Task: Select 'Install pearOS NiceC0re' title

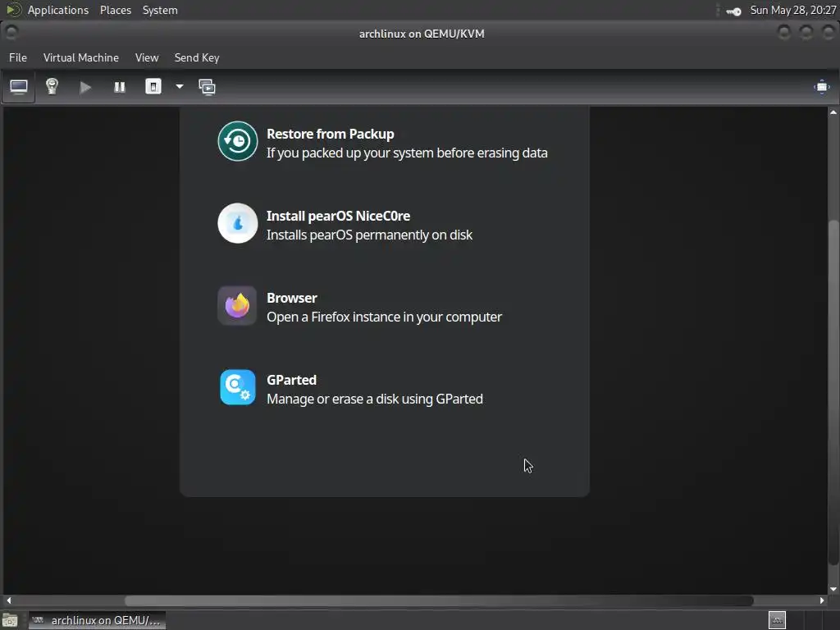Action: 338,216
